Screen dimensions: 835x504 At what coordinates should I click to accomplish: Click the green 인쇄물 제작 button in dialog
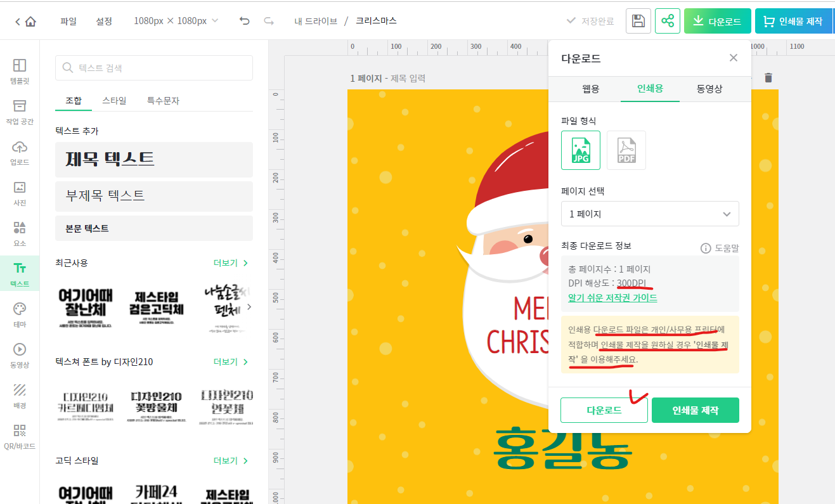pyautogui.click(x=696, y=410)
